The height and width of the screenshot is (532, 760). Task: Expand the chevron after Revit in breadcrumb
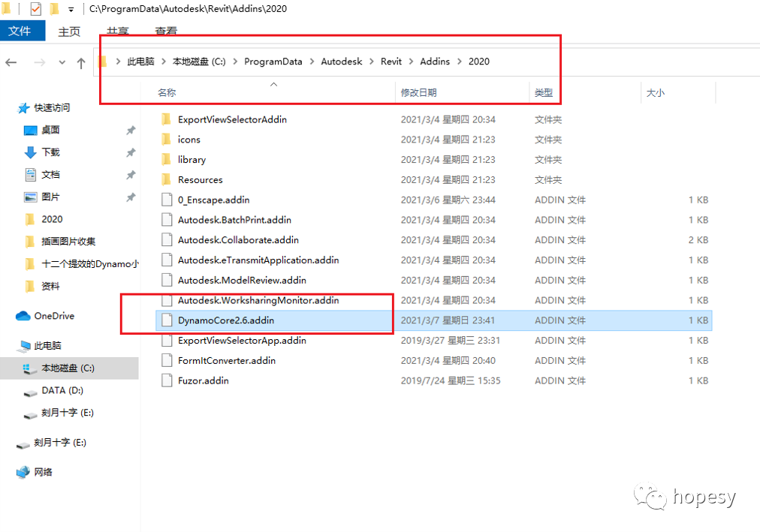tap(411, 62)
